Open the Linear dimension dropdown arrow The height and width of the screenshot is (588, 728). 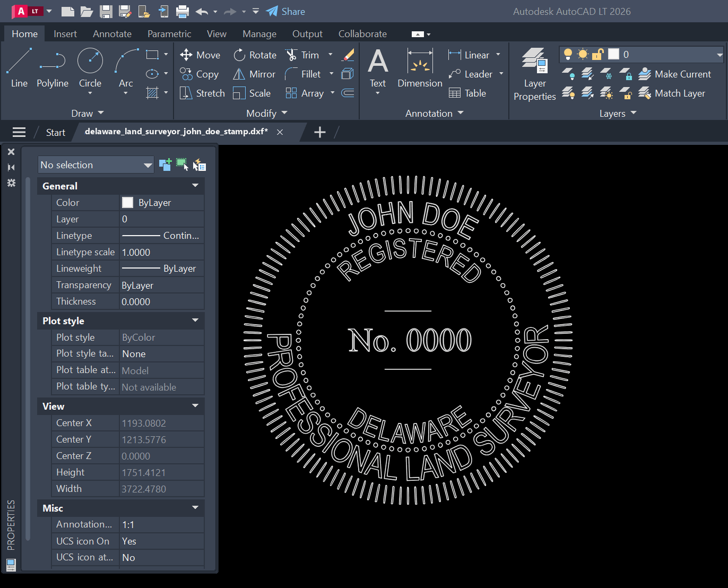498,55
